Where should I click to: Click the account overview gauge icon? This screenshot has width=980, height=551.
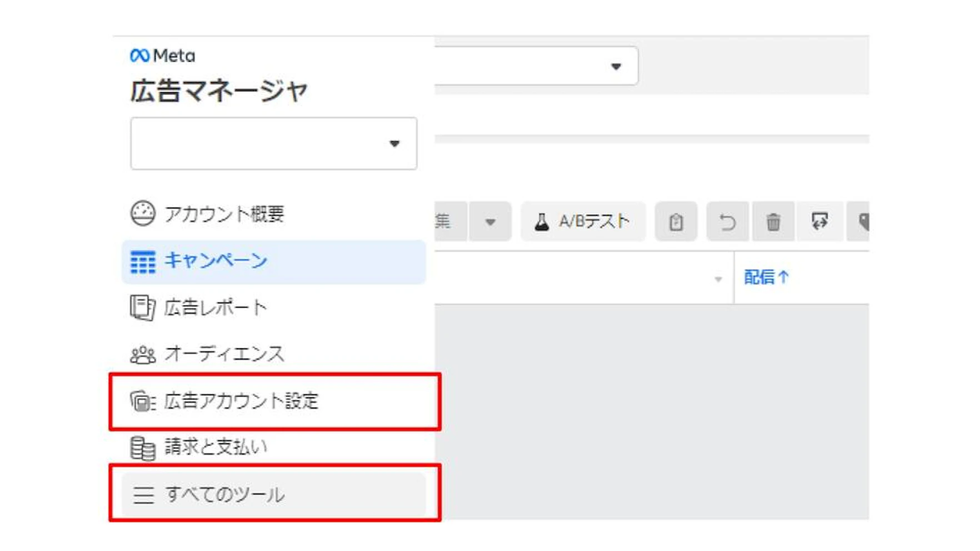click(143, 214)
